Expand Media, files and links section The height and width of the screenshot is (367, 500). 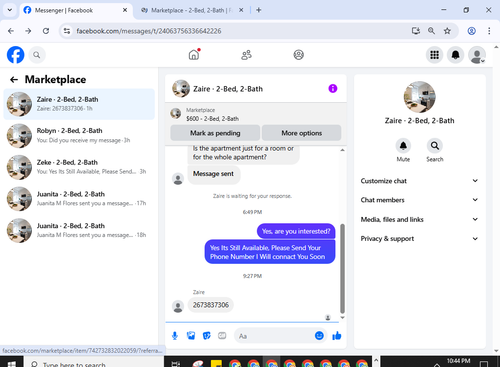click(419, 219)
